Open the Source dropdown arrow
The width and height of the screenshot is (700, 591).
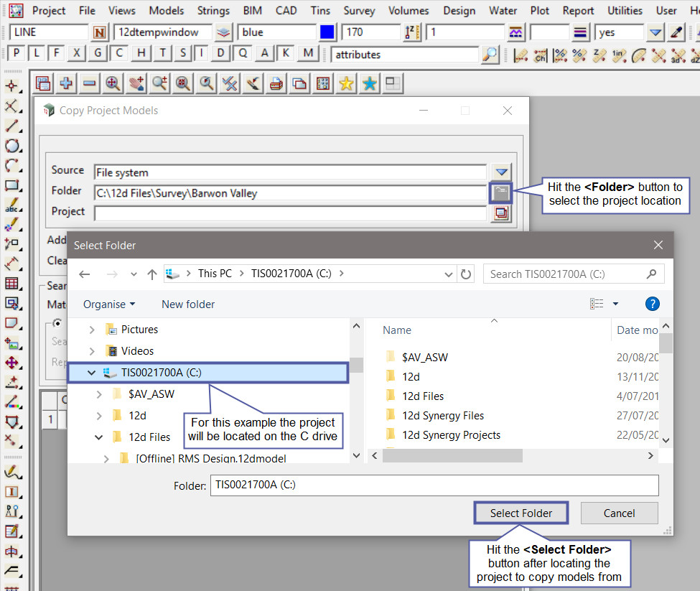(x=501, y=172)
